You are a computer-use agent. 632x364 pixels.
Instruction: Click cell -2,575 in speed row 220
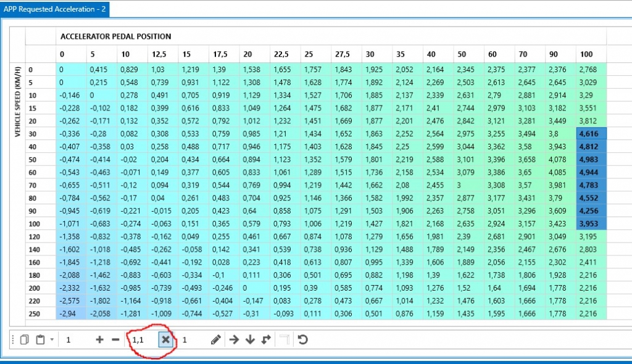pyautogui.click(x=71, y=300)
